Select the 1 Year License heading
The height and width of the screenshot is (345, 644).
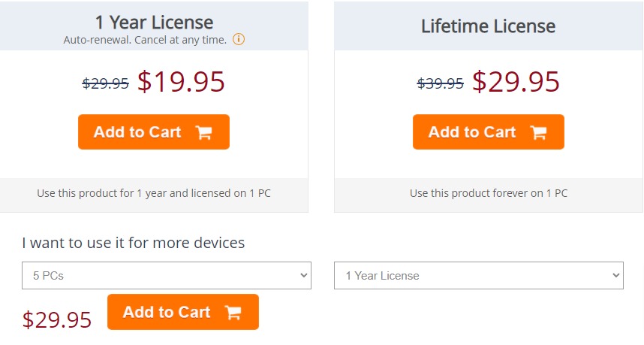(x=154, y=23)
